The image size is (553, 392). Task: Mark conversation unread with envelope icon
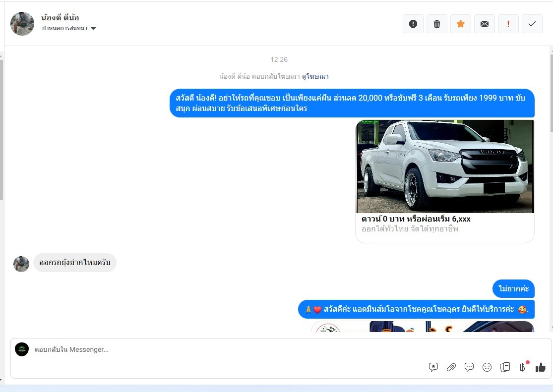(485, 24)
